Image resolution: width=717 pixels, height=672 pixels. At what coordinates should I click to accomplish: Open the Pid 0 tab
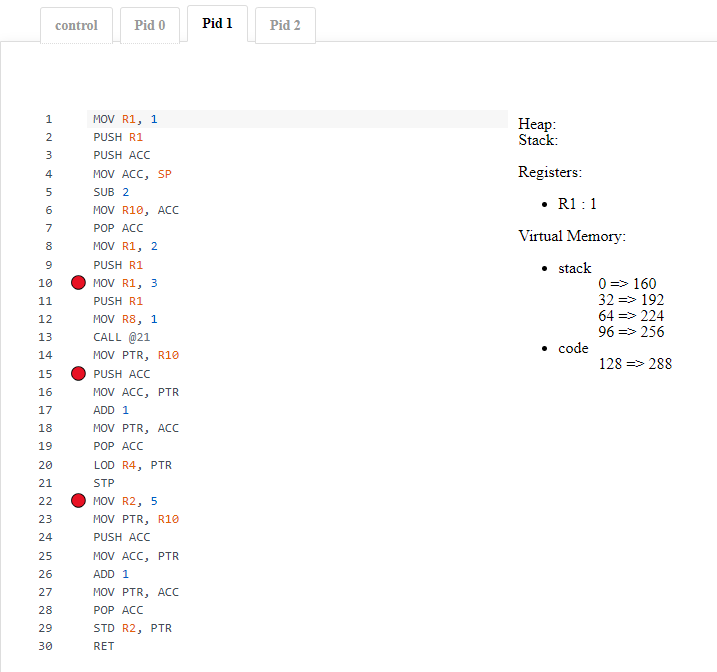tap(150, 25)
